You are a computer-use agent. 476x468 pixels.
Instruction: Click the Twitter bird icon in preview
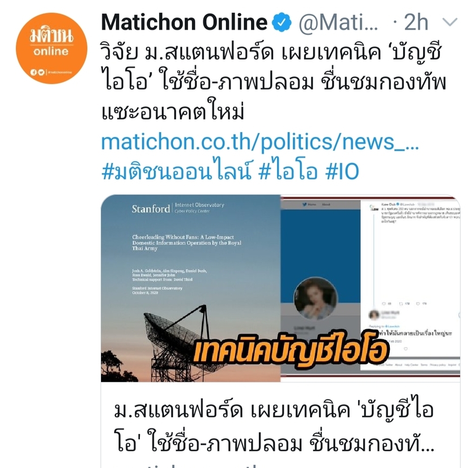tap(304, 204)
